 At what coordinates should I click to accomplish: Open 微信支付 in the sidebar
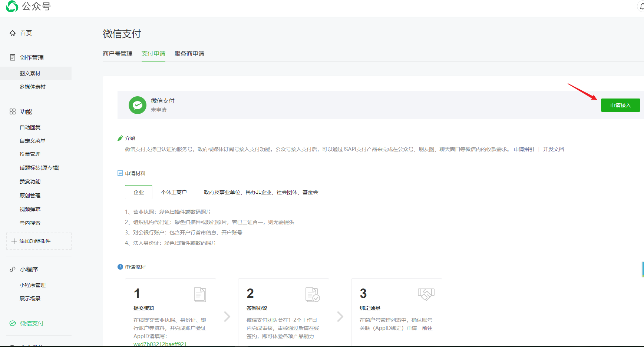(x=32, y=323)
